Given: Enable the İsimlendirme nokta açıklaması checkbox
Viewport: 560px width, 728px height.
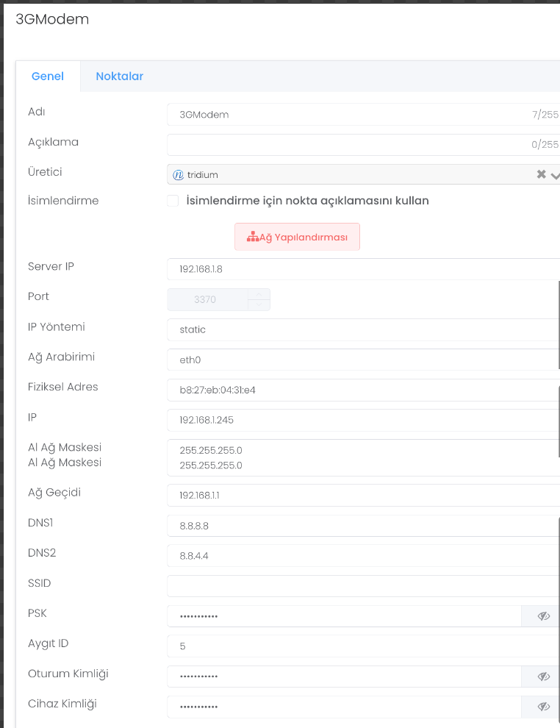Looking at the screenshot, I should pos(173,201).
